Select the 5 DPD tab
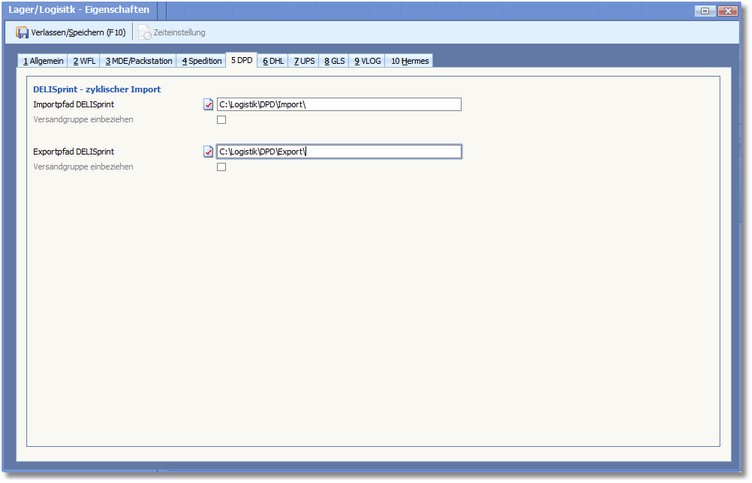This screenshot has height=483, width=752. [x=242, y=60]
